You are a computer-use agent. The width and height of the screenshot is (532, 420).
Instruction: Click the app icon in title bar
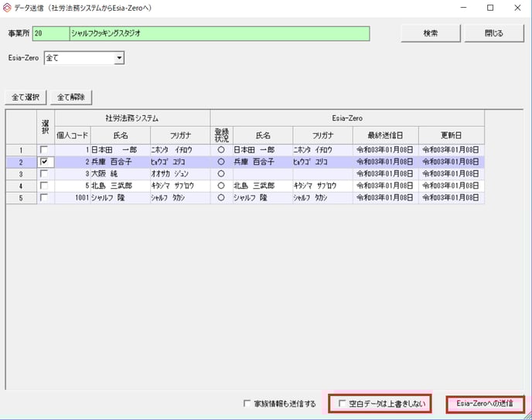point(7,8)
